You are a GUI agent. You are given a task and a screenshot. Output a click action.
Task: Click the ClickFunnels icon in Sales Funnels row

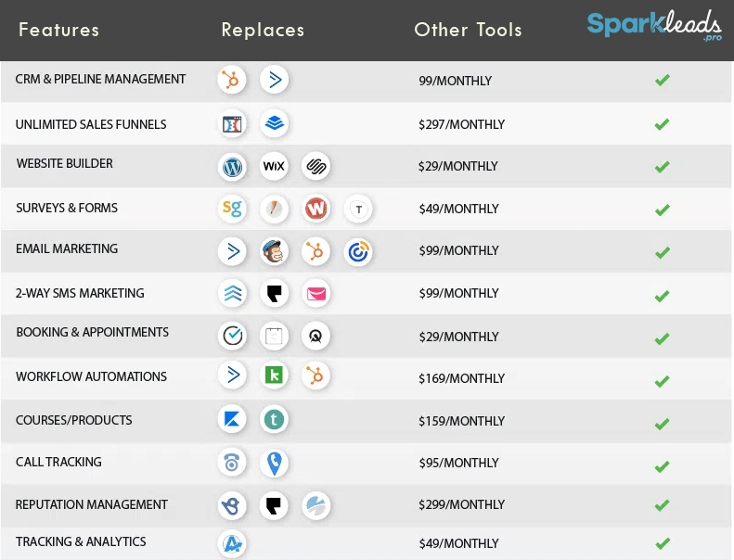click(x=232, y=124)
